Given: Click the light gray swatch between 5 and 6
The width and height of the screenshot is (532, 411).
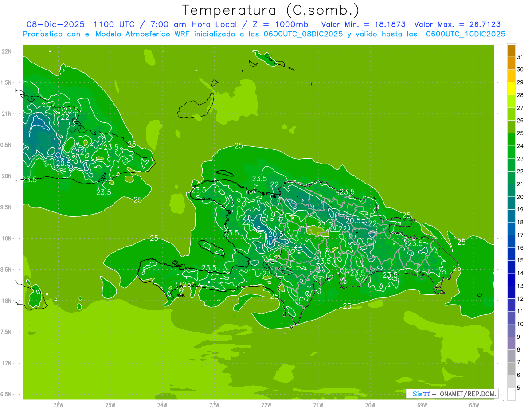Looking at the screenshot, I should click(x=511, y=381).
